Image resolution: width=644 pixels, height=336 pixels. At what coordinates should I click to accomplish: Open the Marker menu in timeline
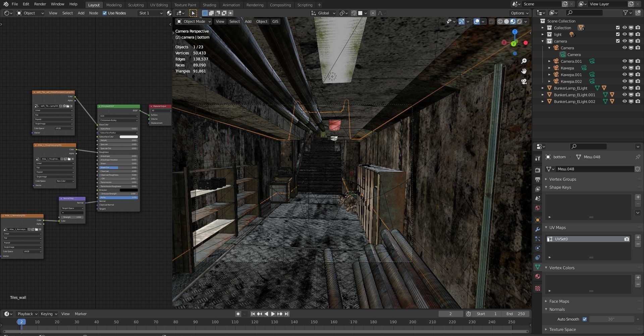80,314
